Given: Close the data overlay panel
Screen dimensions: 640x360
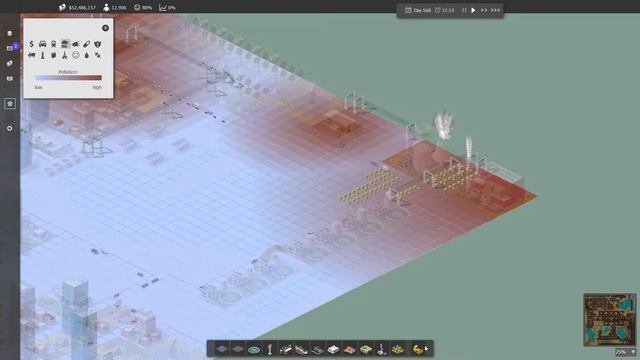Looking at the screenshot, I should [x=105, y=28].
